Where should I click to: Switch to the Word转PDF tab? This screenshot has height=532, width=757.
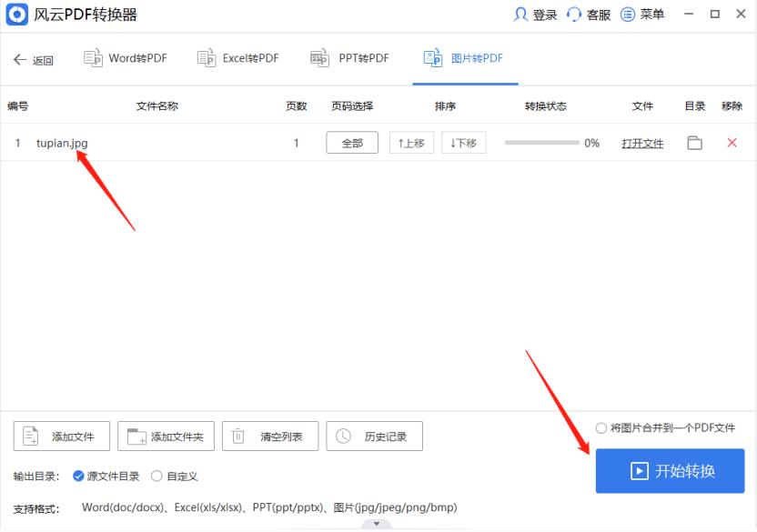(125, 56)
